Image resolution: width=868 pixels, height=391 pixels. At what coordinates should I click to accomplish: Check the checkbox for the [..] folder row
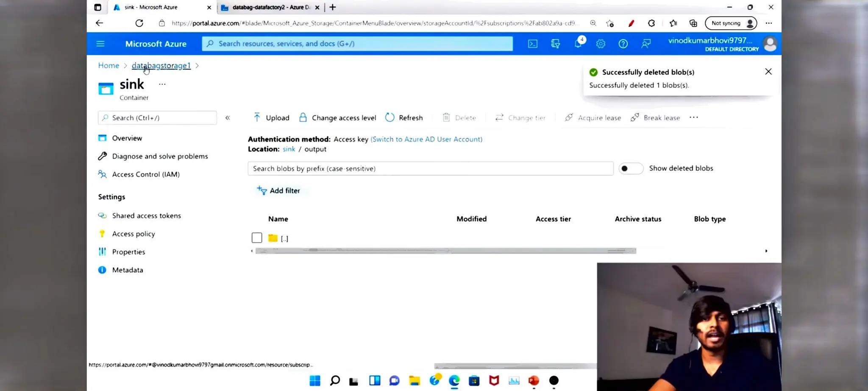(x=257, y=238)
